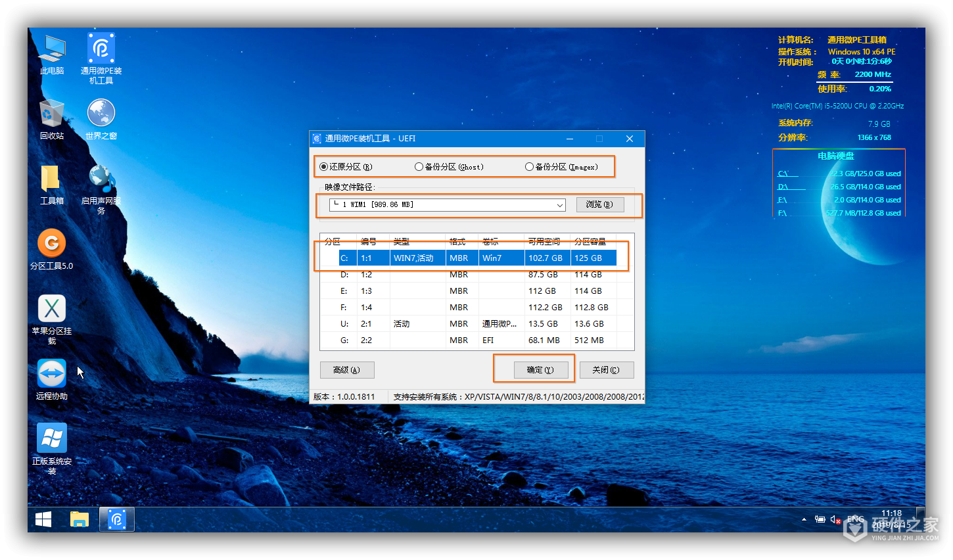Click the 高级(A) button
Viewport: 953px width, 560px height.
[x=346, y=370]
